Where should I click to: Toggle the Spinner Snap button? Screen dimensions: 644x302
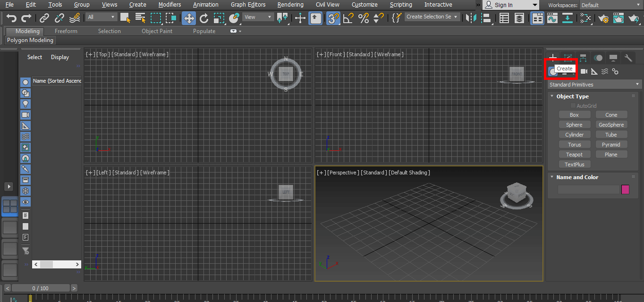click(x=378, y=18)
